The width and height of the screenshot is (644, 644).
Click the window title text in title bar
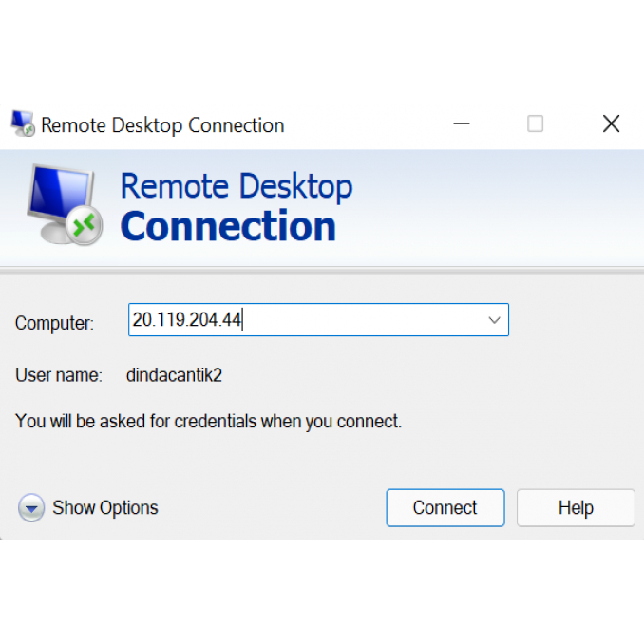pyautogui.click(x=162, y=125)
